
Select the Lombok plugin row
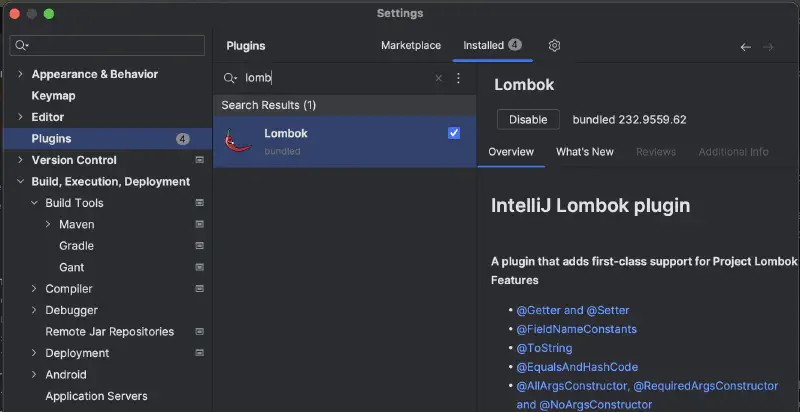coord(344,141)
